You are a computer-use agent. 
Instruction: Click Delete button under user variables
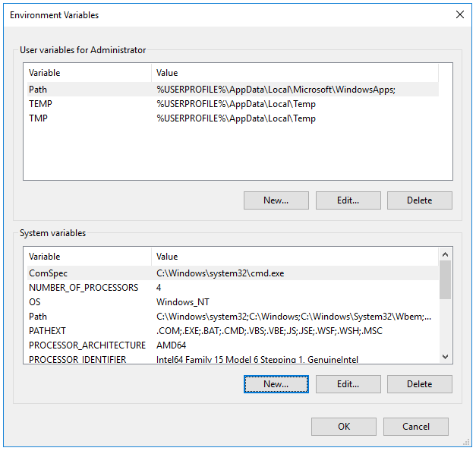click(420, 200)
